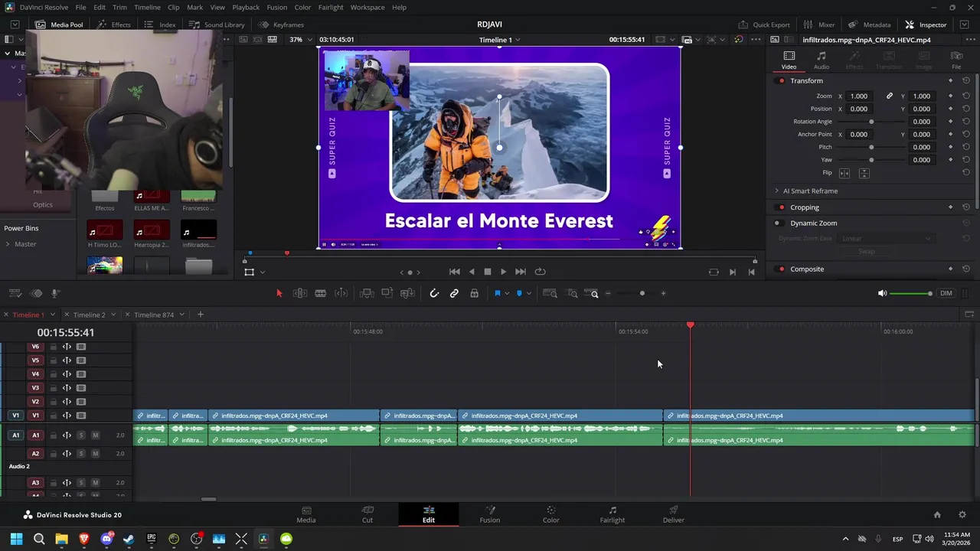Toggle Linked Selection chain icon
This screenshot has height=551, width=980.
tap(454, 293)
